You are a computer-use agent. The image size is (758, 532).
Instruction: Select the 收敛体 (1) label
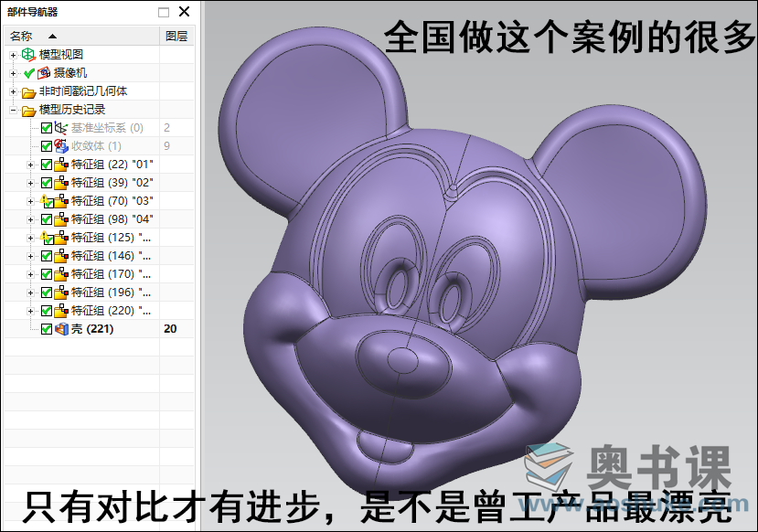tap(96, 146)
